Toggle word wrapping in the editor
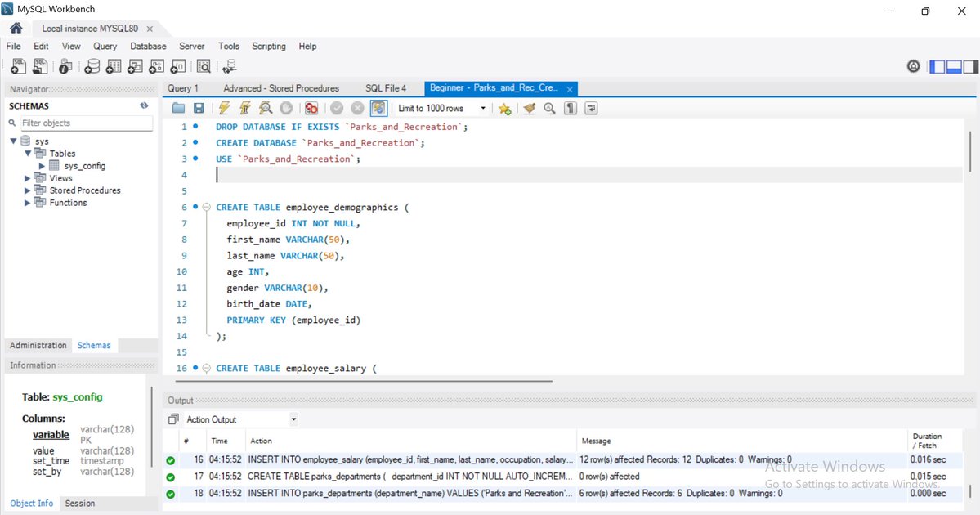 (x=591, y=108)
